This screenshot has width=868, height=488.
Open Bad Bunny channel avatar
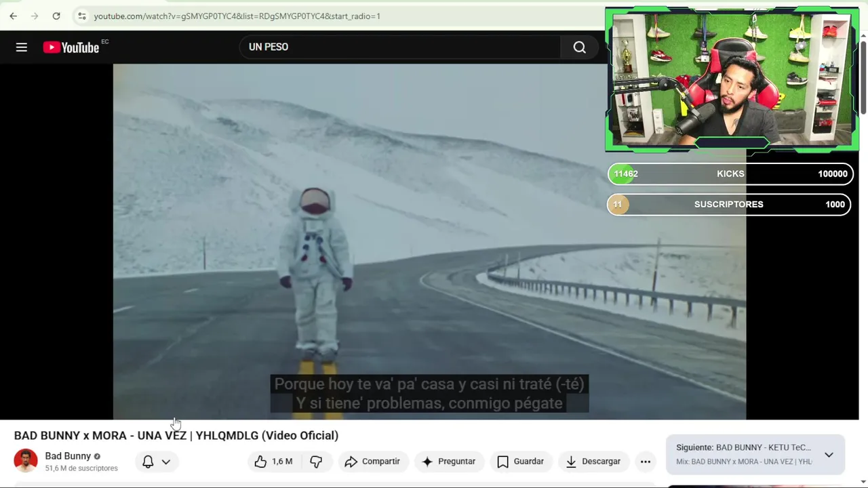pos(26,461)
